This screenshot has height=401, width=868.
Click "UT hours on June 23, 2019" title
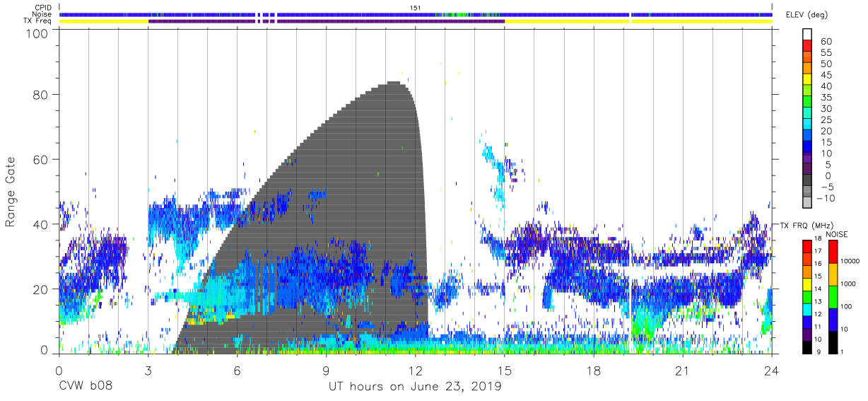tap(416, 387)
